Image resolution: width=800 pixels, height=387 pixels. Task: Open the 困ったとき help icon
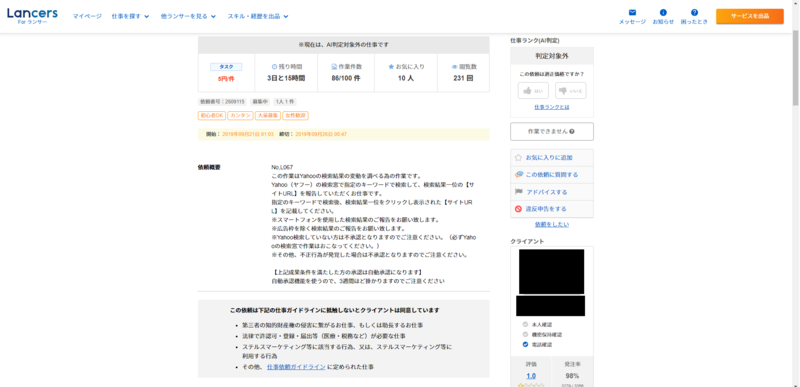click(x=694, y=12)
